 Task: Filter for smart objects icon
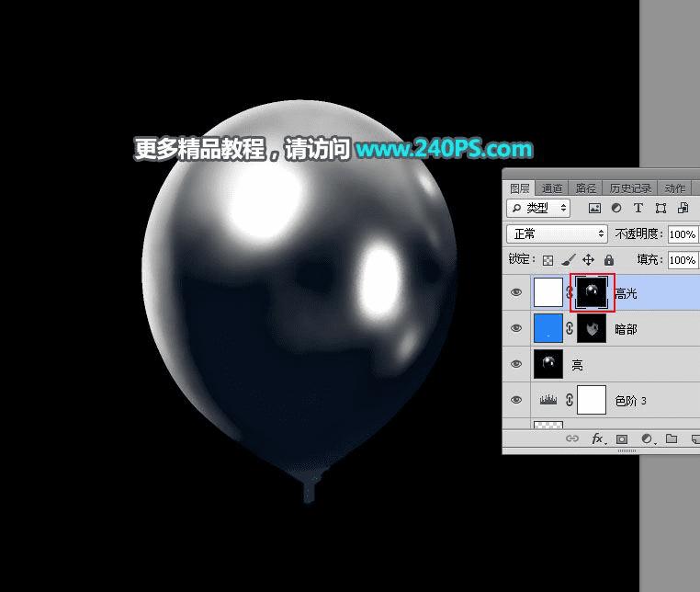click(683, 208)
